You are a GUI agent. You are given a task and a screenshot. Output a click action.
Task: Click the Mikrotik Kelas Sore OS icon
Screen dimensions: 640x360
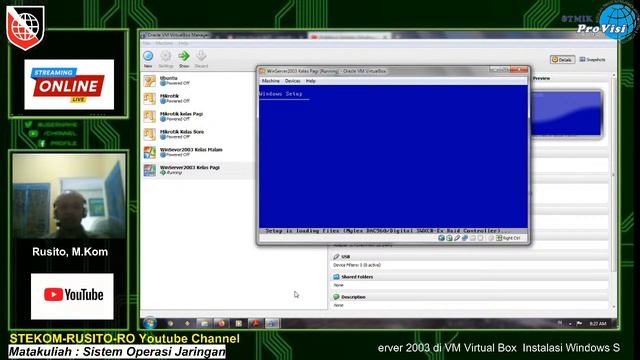click(x=150, y=134)
